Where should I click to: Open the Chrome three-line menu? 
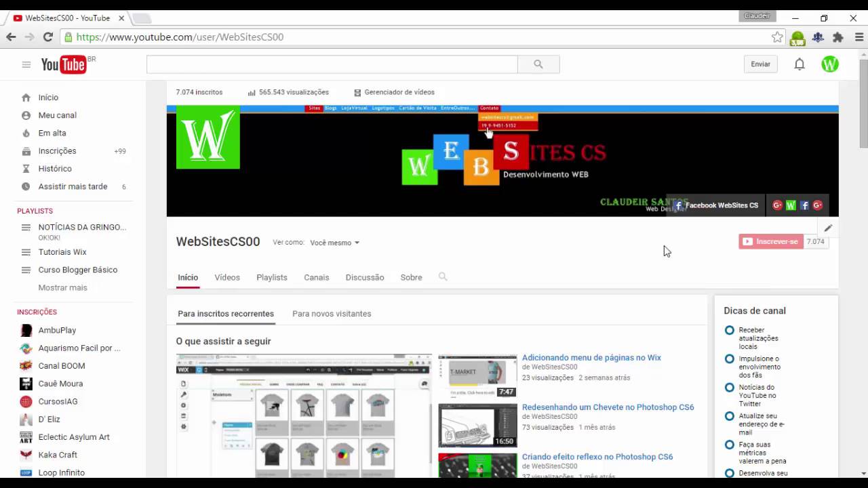[x=859, y=37]
